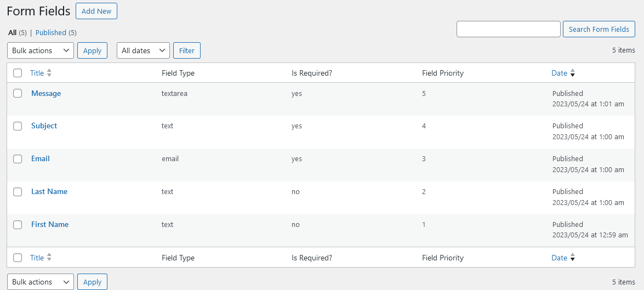
Task: Open the Last Name field link
Action: coord(49,191)
